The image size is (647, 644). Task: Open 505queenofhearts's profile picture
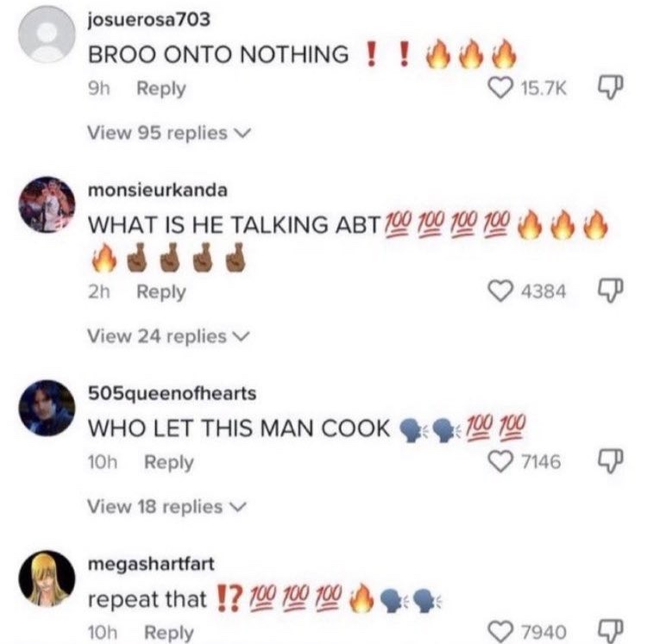tap(47, 408)
